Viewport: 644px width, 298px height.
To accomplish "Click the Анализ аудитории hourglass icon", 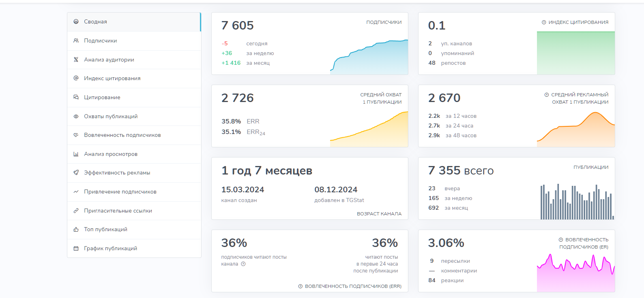I will [x=76, y=60].
